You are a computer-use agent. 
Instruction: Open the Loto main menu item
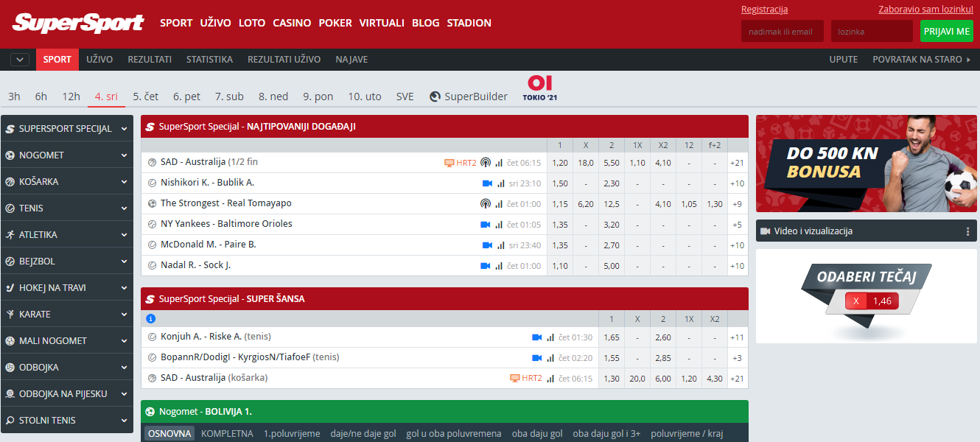coord(252,23)
